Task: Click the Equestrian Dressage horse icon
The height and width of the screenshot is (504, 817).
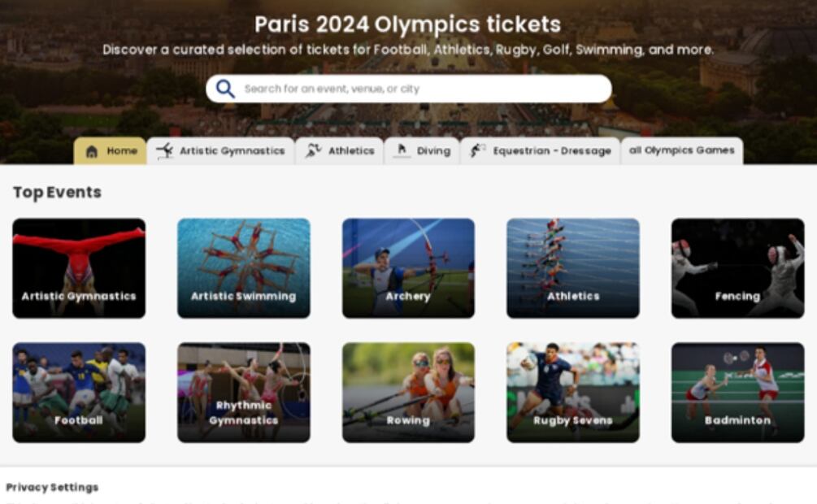Action: coord(478,150)
